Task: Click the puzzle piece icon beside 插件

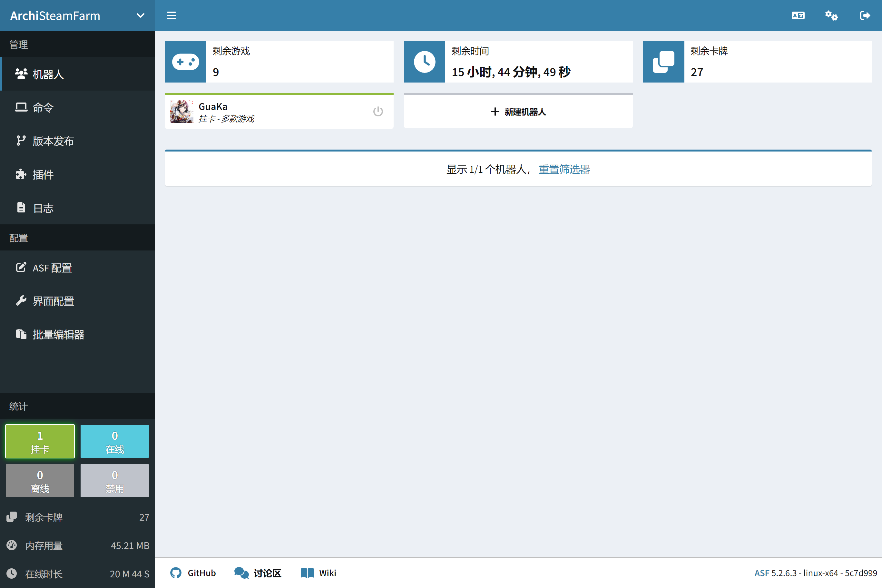Action: tap(21, 174)
